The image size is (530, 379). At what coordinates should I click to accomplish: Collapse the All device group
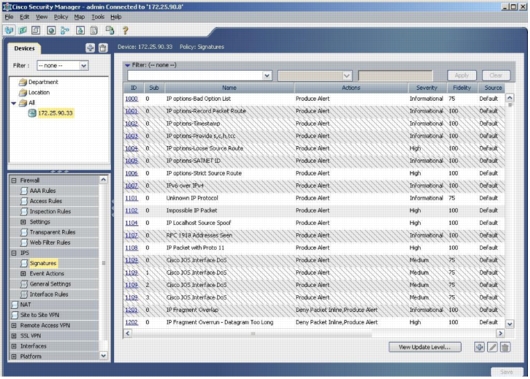coord(14,103)
